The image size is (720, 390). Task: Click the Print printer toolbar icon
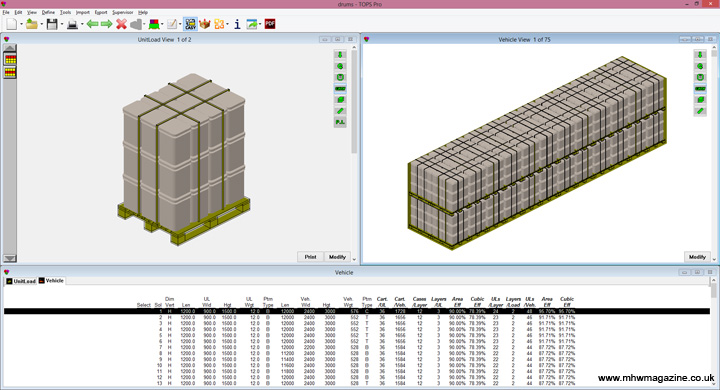click(72, 24)
